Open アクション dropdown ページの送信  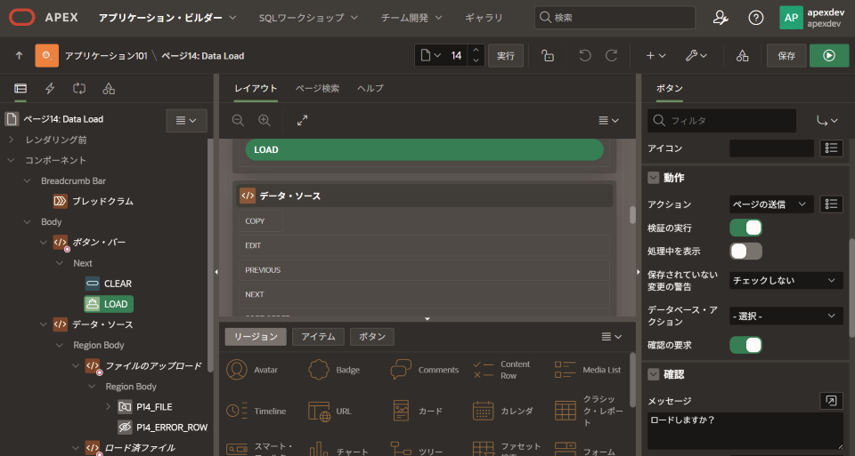[x=771, y=204]
